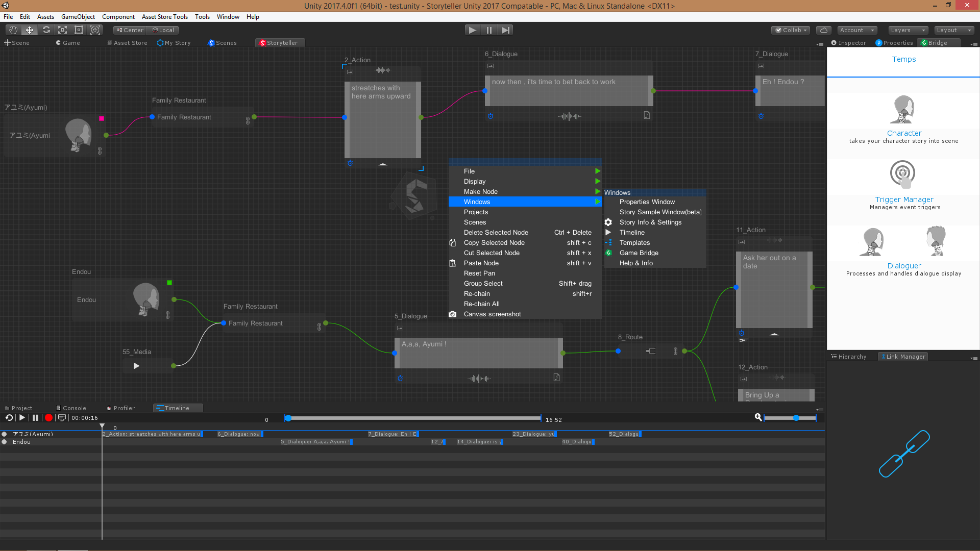Open the Asset Store Tools menu
980x551 pixels.
click(164, 16)
